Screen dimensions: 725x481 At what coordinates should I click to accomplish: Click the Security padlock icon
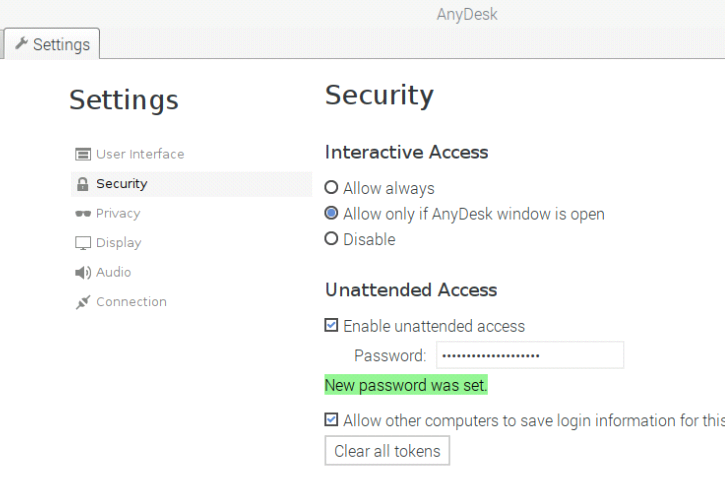[x=83, y=184]
